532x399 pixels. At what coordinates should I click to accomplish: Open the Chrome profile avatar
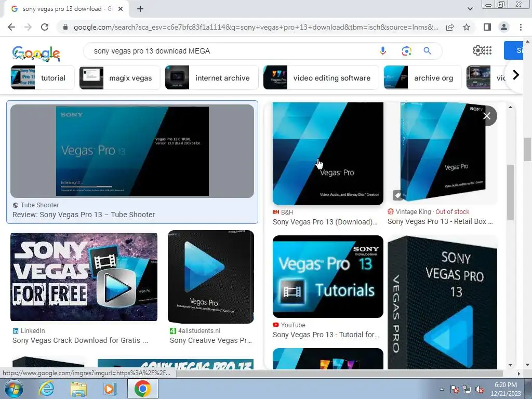click(504, 27)
